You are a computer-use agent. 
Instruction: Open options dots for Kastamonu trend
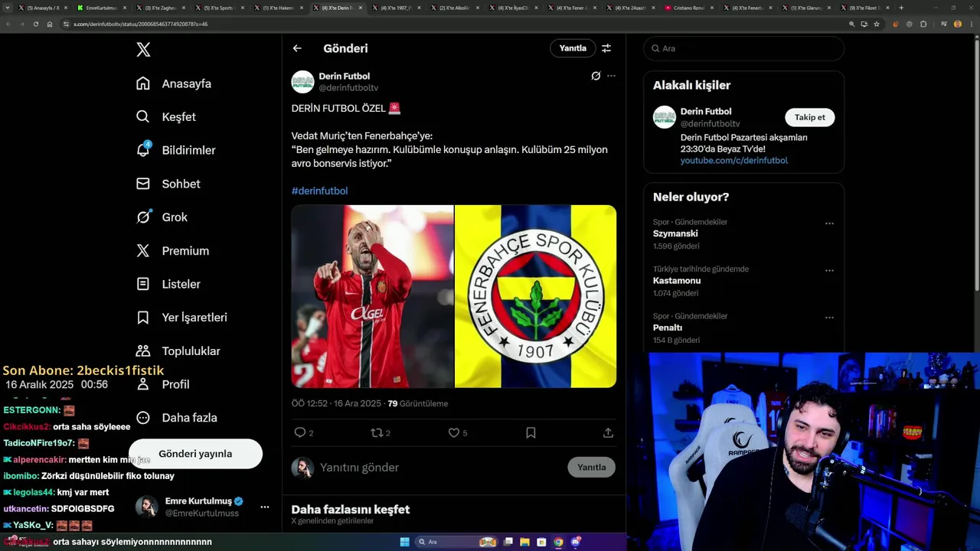(x=829, y=271)
